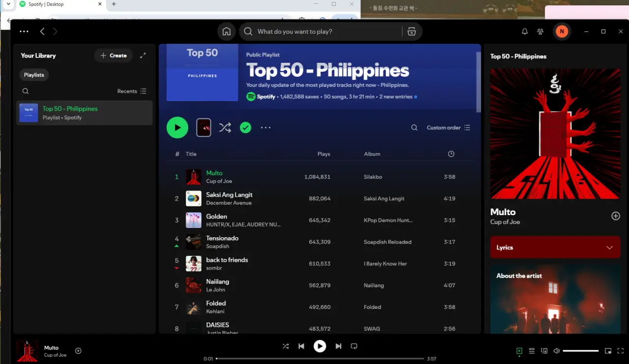This screenshot has height=364, width=629.
Task: Sort by the Plays column header
Action: tap(324, 154)
